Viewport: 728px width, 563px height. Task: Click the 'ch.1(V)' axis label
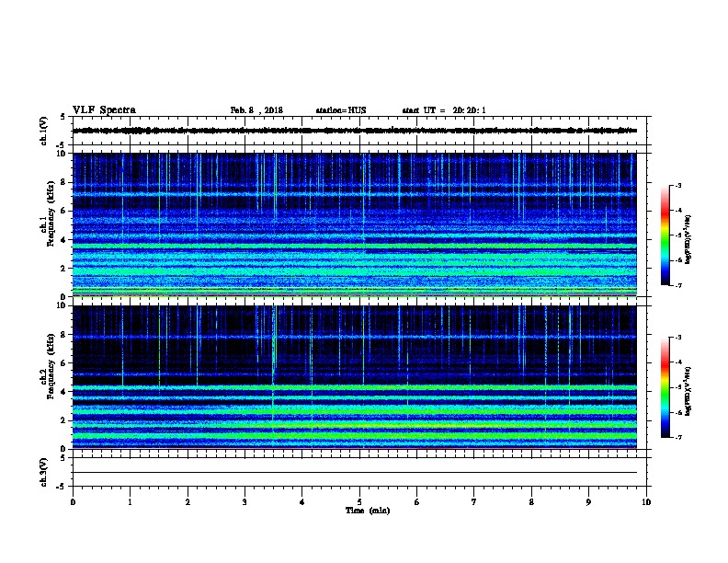click(44, 131)
